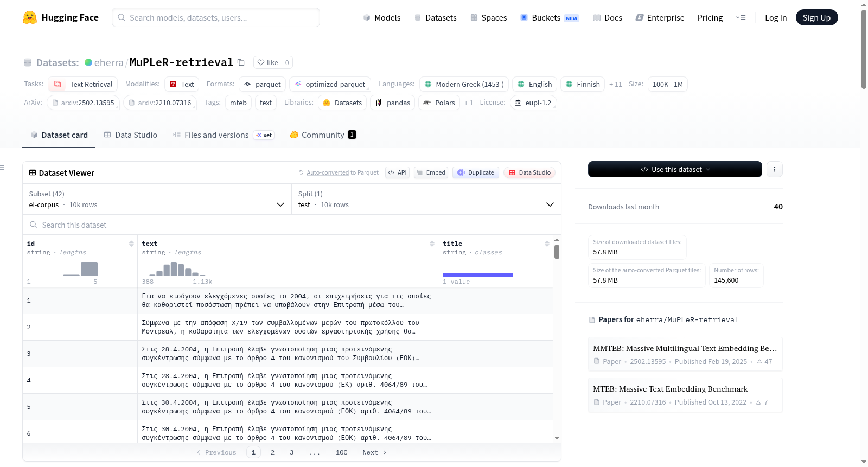The width and height of the screenshot is (868, 467).
Task: Switch to the Dataset card tab
Action: tap(59, 135)
